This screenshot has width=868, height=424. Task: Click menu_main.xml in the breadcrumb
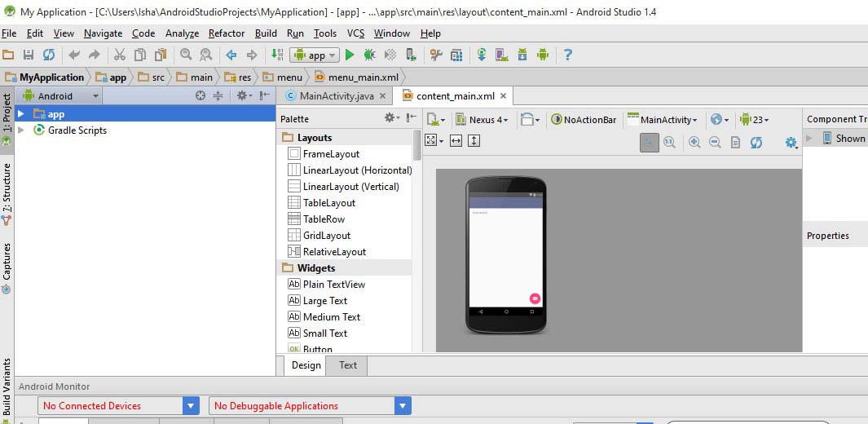point(356,77)
